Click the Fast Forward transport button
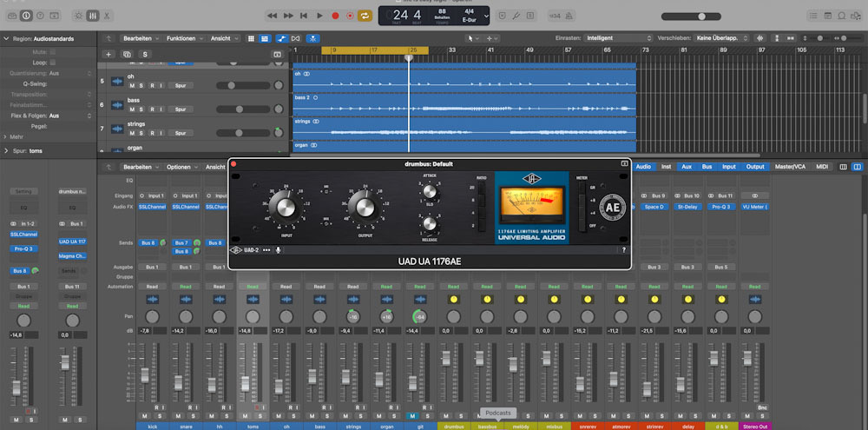 click(288, 16)
